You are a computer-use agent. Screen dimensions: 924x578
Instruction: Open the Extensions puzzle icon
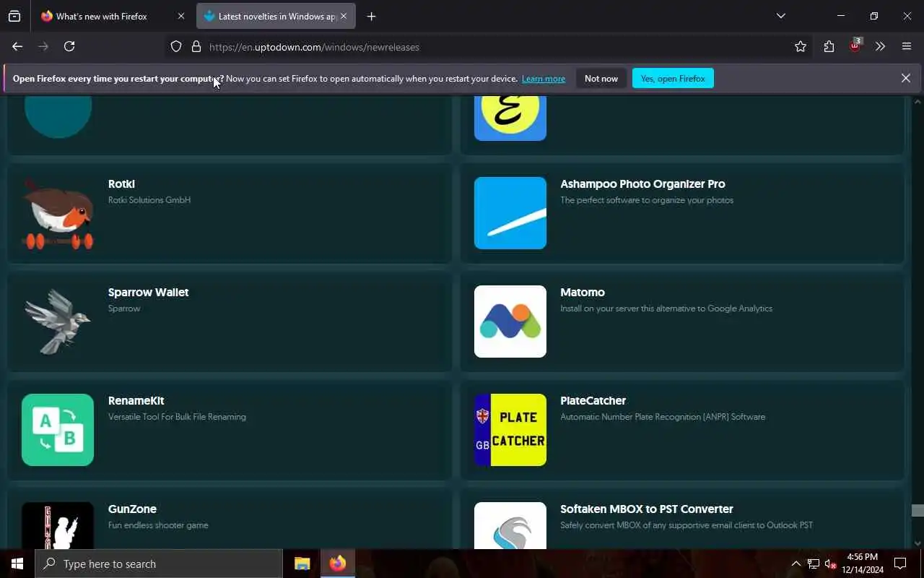[x=829, y=46]
